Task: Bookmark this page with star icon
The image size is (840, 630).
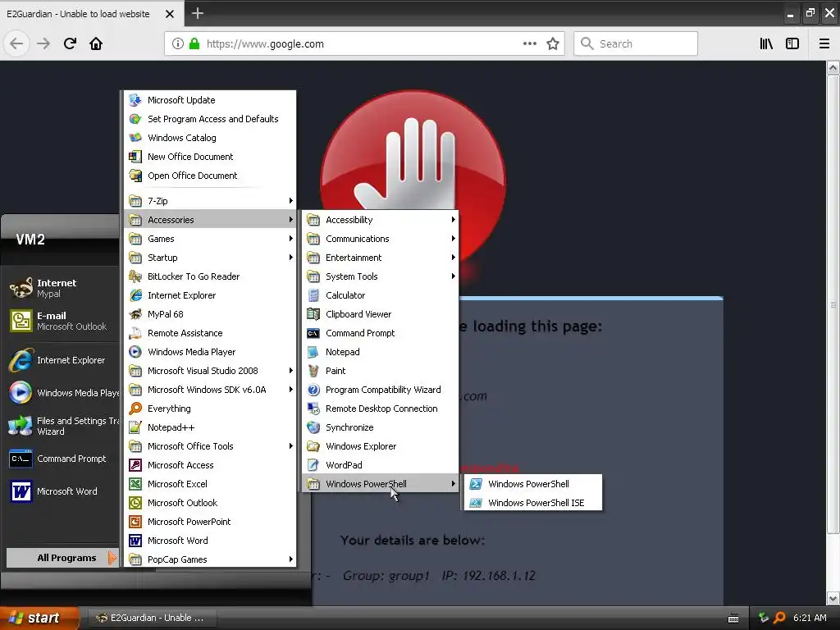Action: point(553,43)
